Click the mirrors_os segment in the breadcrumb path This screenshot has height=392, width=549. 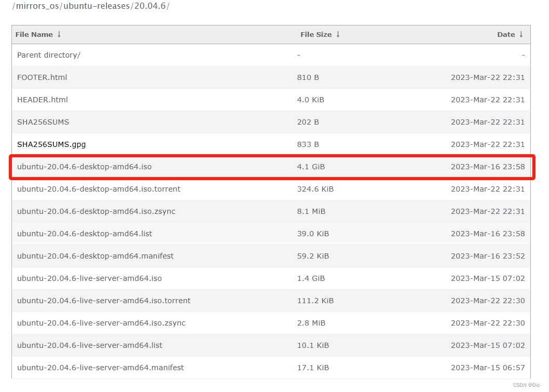(37, 6)
